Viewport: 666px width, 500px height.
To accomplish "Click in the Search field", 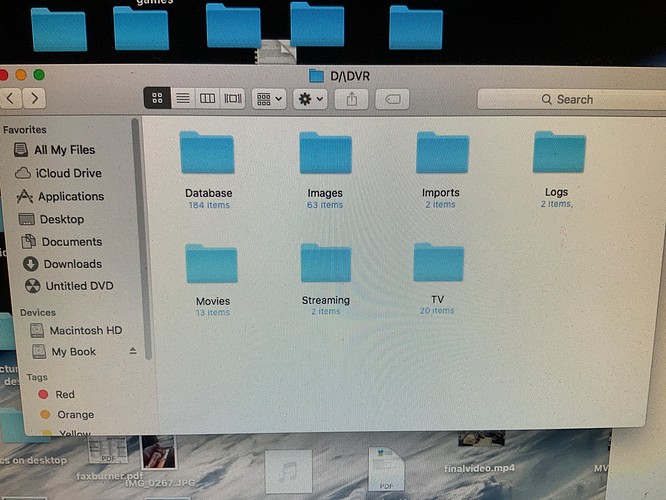I will point(566,99).
